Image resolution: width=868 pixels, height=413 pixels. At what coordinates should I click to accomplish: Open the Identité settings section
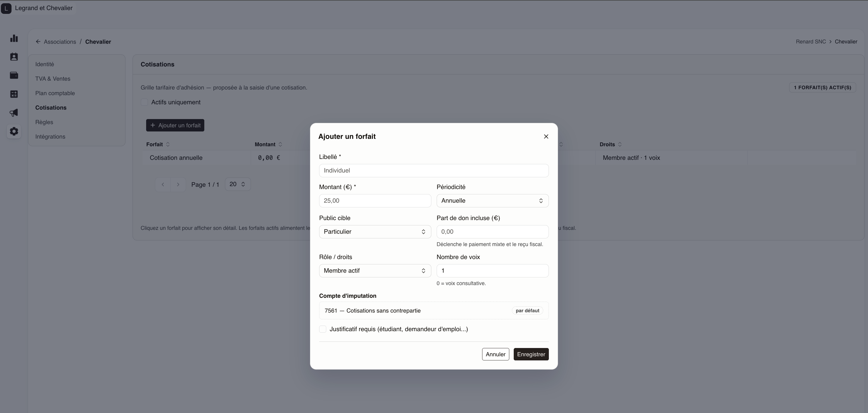pos(45,64)
